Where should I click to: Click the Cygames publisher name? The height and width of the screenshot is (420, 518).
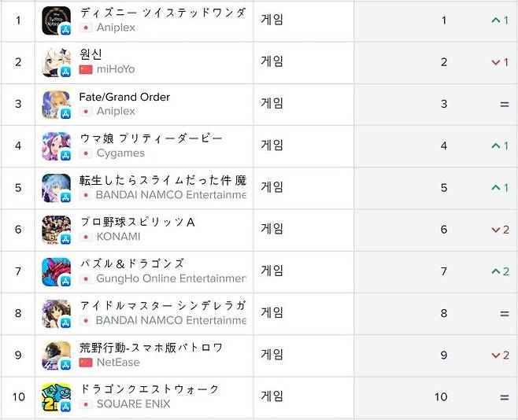point(120,153)
